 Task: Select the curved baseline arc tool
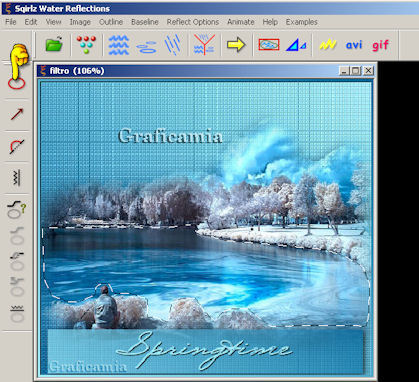(17, 146)
